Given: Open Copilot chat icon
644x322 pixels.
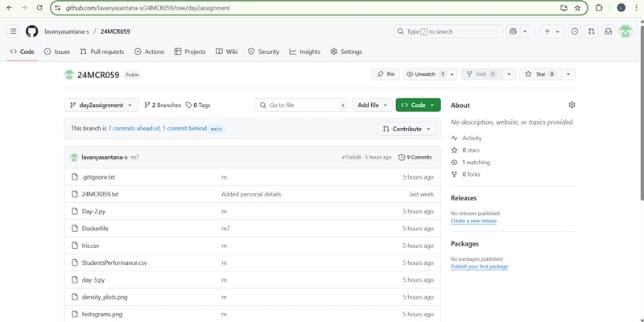Looking at the screenshot, I should pyautogui.click(x=513, y=31).
